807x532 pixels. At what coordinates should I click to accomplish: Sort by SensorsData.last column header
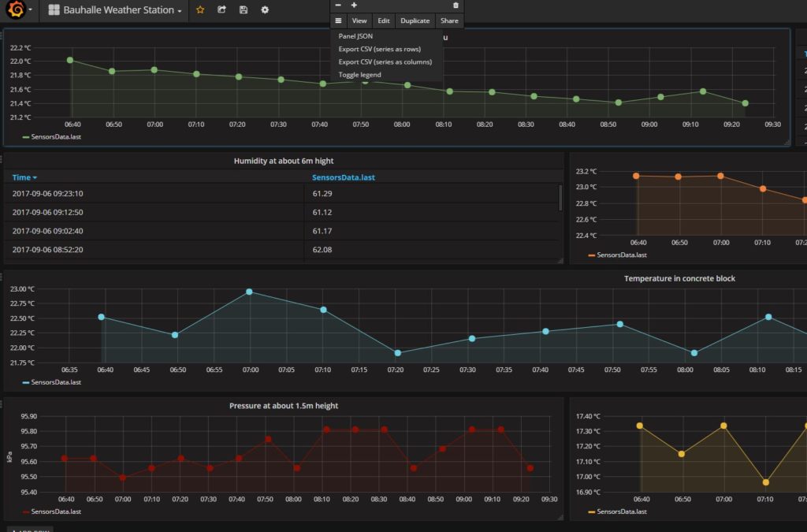coord(344,177)
